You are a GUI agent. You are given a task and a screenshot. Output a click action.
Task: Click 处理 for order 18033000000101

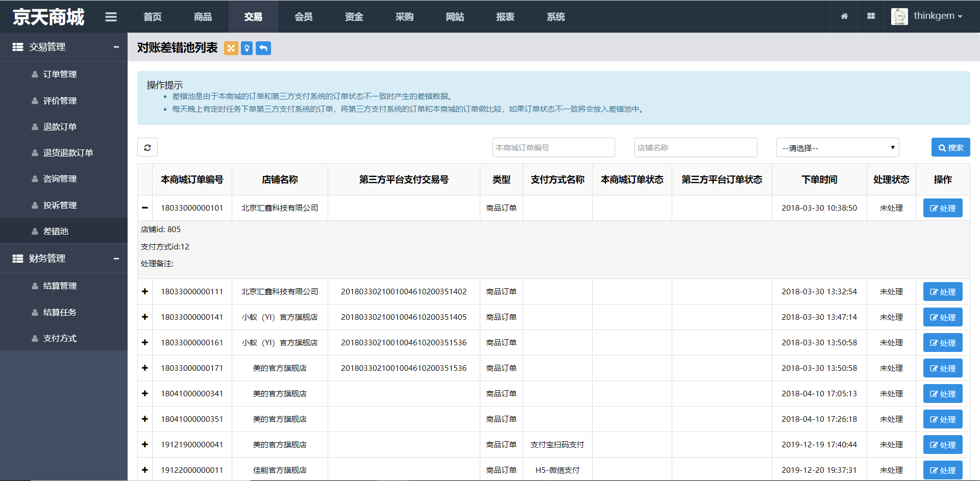pyautogui.click(x=943, y=208)
